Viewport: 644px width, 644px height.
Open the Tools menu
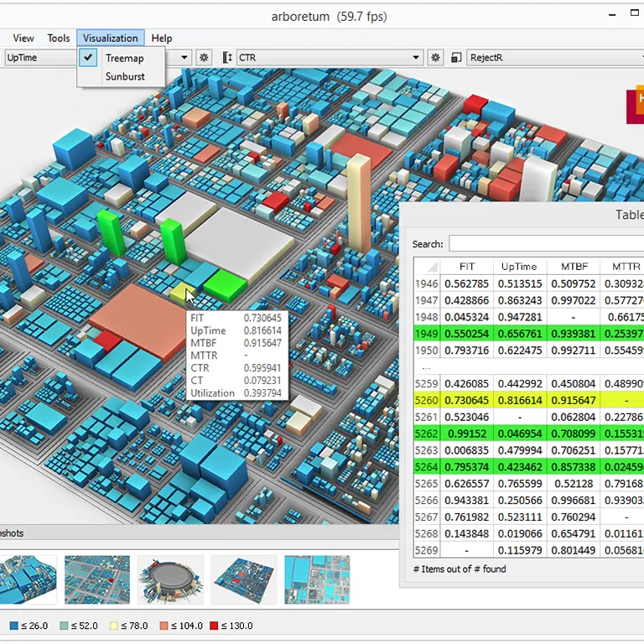59,39
